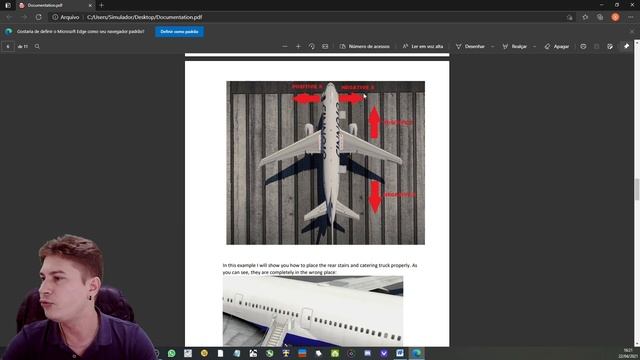
Task: Click the PDF vertical scrollbar thumb
Action: [637, 189]
